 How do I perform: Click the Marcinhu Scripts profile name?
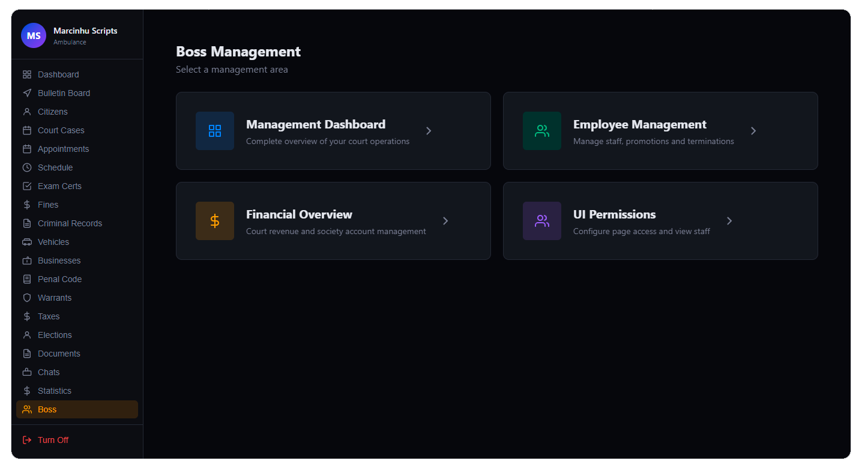click(85, 31)
